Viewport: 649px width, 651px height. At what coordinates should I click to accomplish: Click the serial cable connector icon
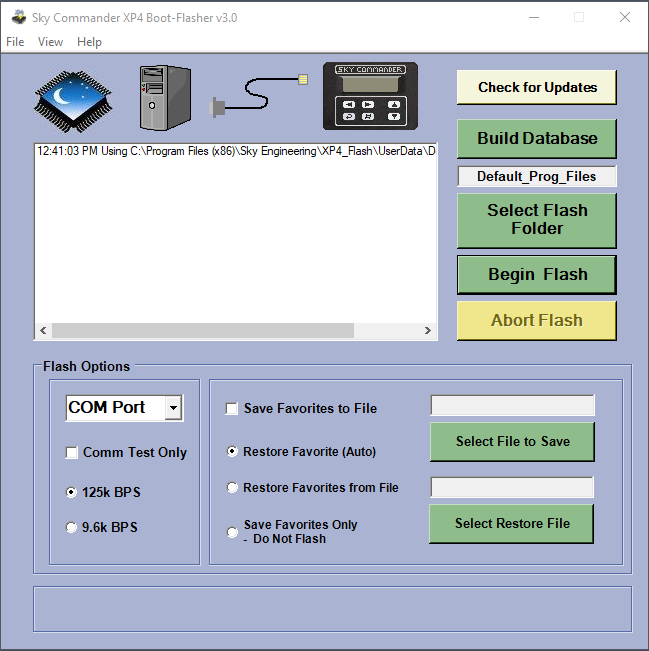click(259, 96)
